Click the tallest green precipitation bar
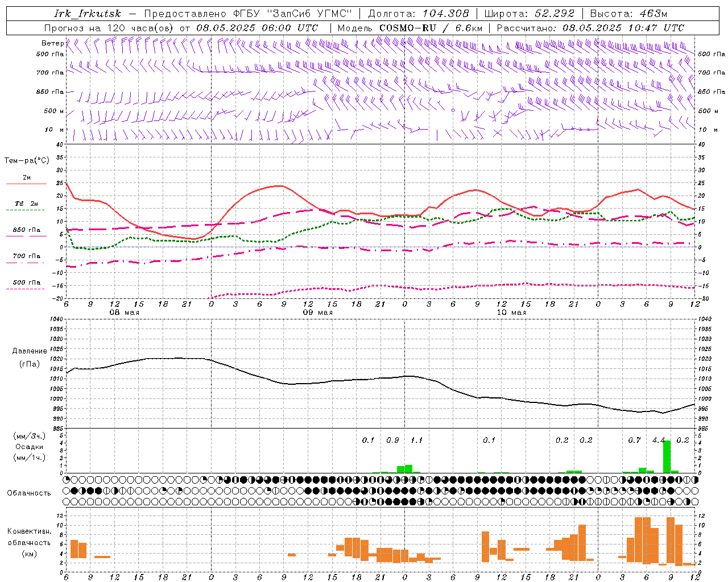Image resolution: width=728 pixels, height=582 pixels. tap(667, 456)
